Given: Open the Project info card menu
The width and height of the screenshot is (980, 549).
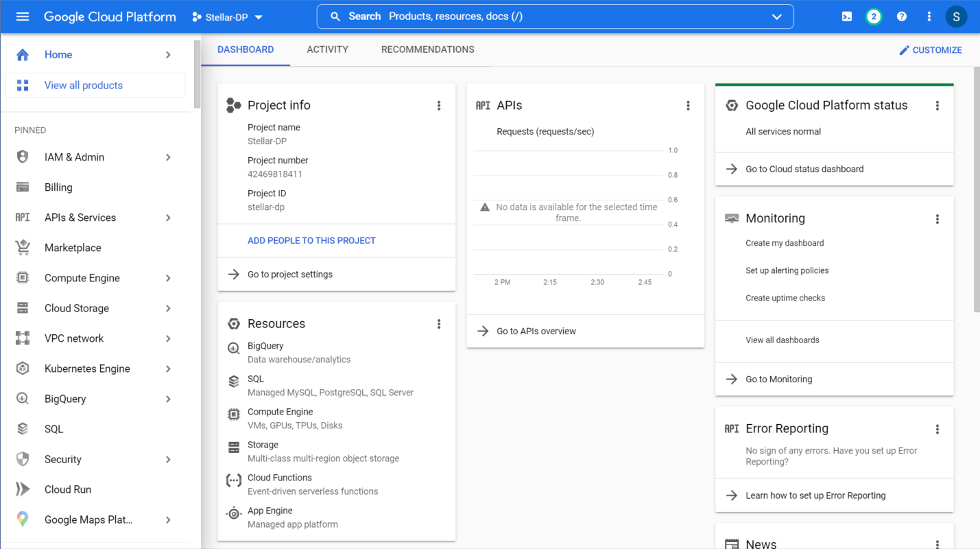Looking at the screenshot, I should [x=439, y=105].
